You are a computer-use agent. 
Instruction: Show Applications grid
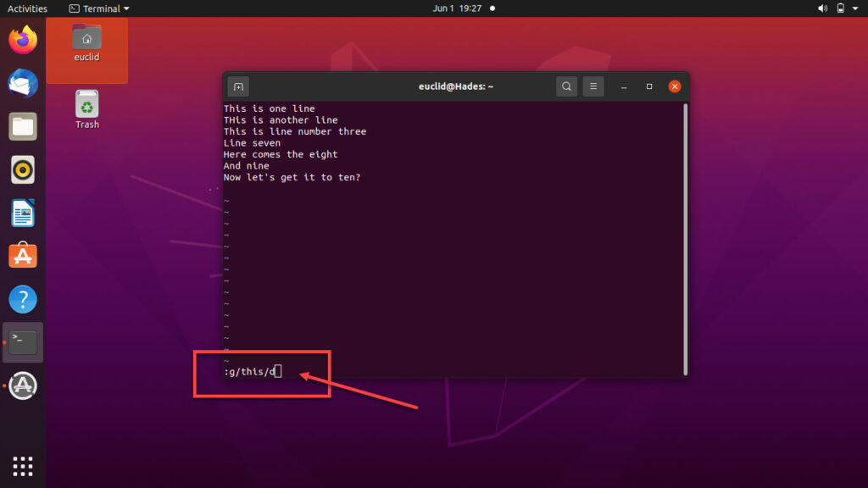click(x=23, y=465)
